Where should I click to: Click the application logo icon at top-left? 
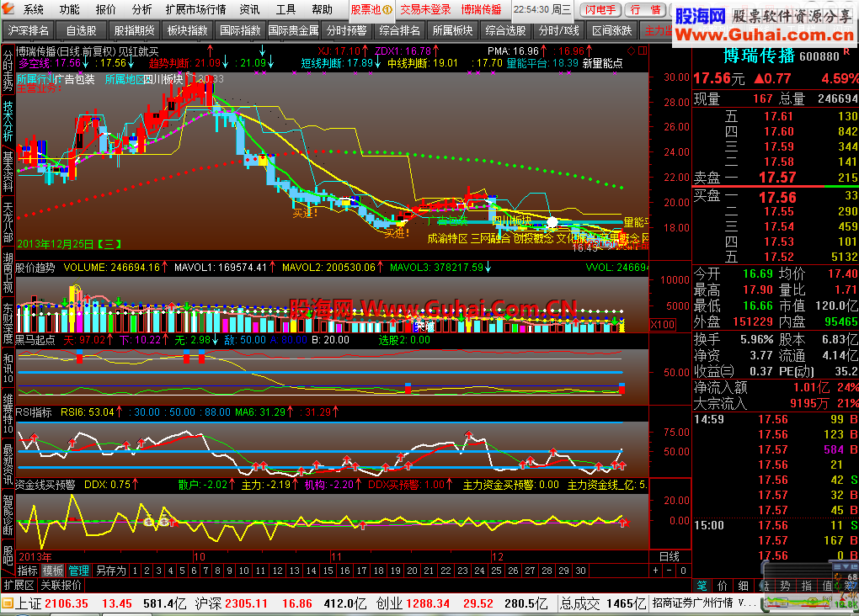8,8
